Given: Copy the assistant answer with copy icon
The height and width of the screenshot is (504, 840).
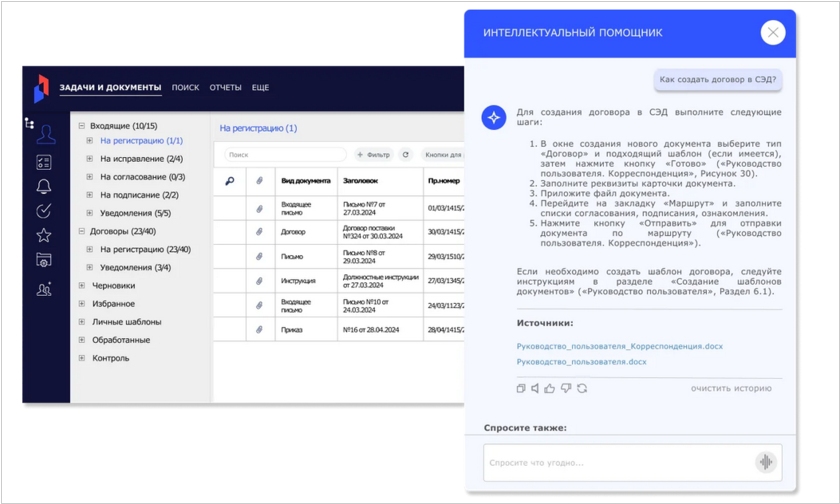Looking at the screenshot, I should 521,388.
